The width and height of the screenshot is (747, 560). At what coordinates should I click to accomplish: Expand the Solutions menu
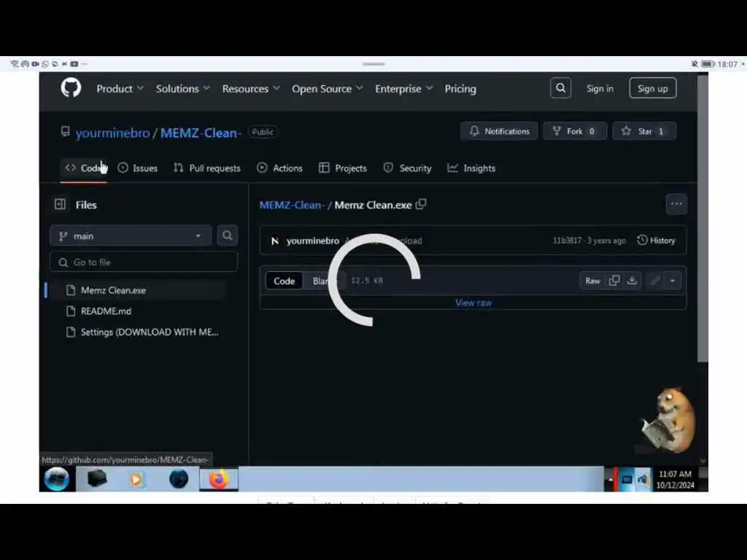click(x=182, y=88)
